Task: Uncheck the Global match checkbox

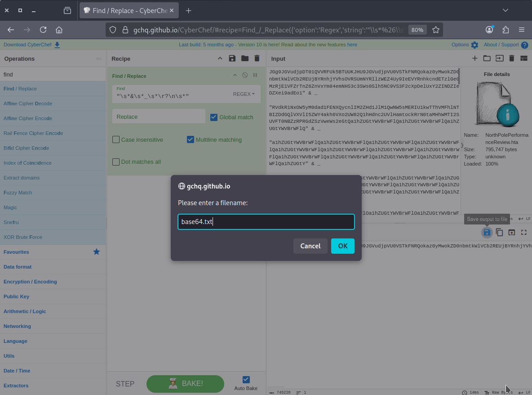Action: coord(214,117)
